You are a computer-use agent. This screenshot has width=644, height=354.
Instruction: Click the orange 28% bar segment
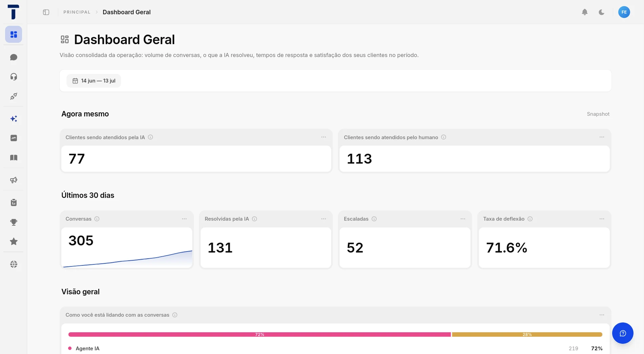(527, 335)
